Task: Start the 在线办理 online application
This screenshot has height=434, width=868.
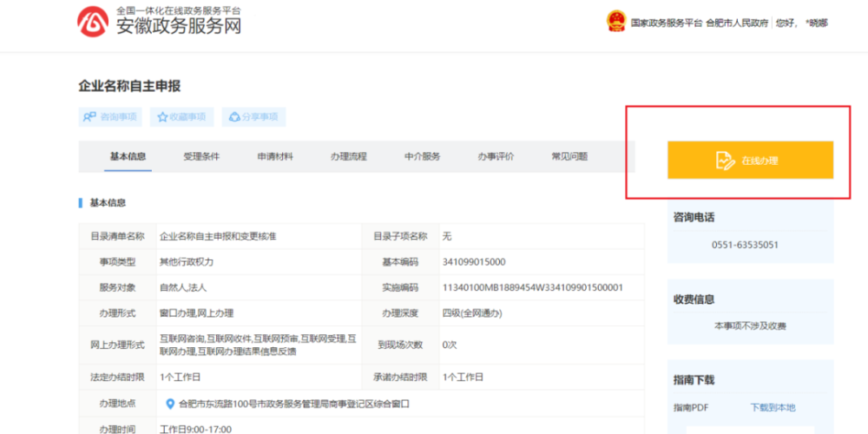Action: [x=750, y=160]
